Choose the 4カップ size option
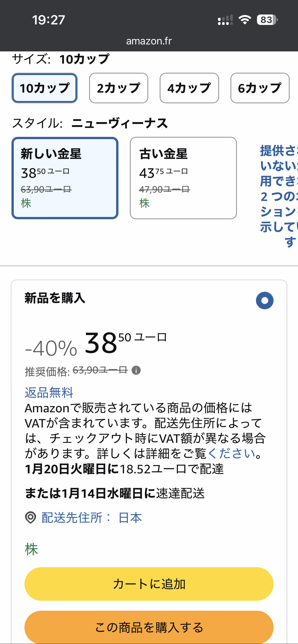The width and height of the screenshot is (298, 644). point(189,88)
